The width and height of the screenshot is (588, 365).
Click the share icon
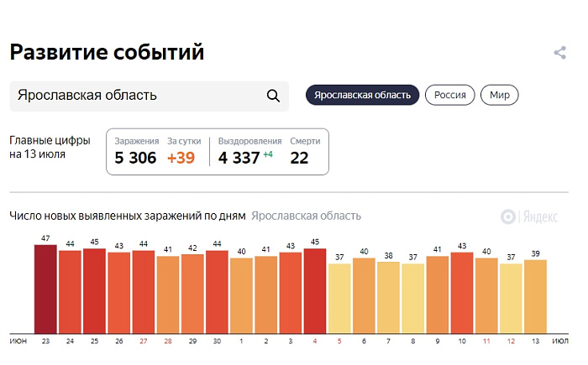[560, 53]
